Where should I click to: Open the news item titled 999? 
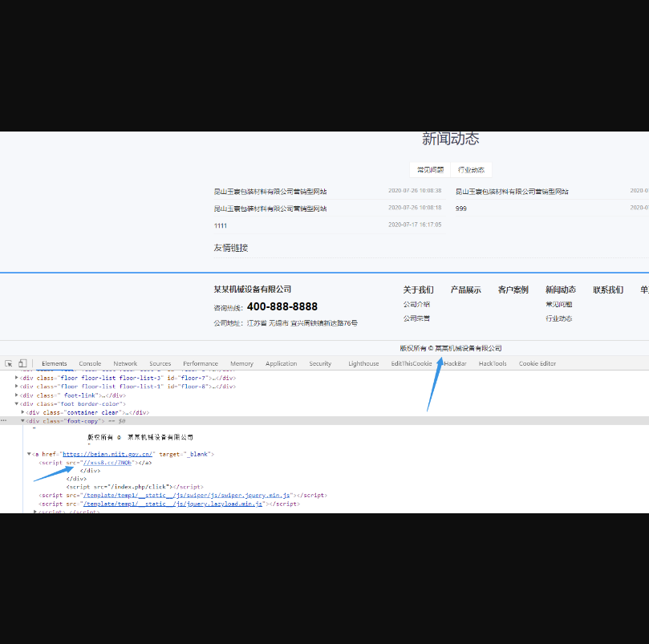tap(461, 209)
